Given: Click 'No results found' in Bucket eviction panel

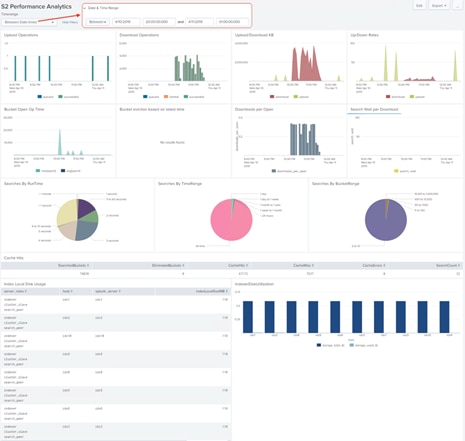Looking at the screenshot, I should pyautogui.click(x=172, y=142).
